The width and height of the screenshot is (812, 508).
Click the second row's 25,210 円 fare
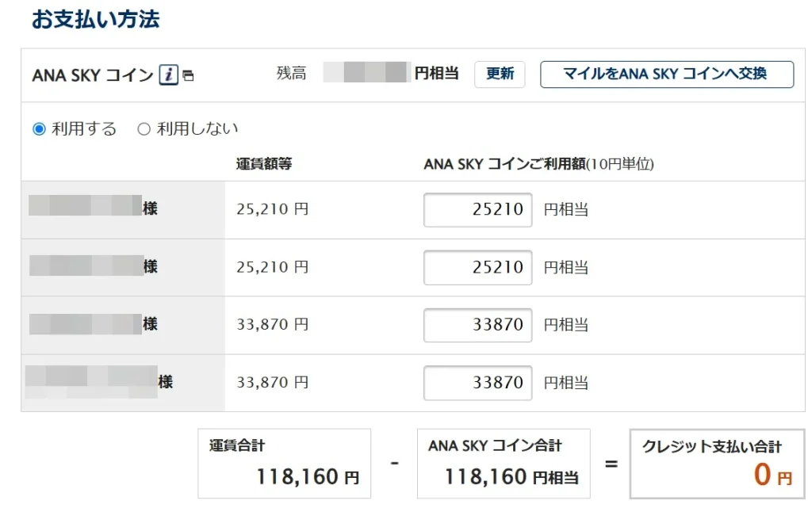coord(273,267)
